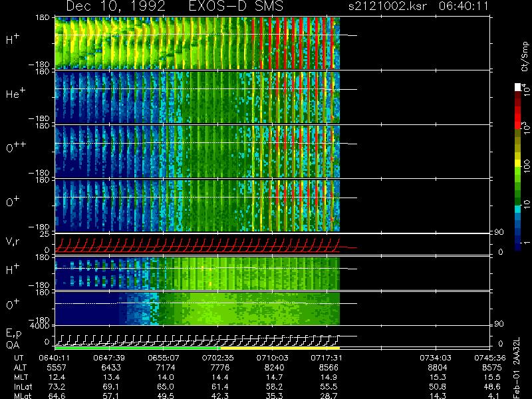Screen dimensions: 532x399
Task: Click the O+ label just above E,p
Action: click(x=13, y=304)
